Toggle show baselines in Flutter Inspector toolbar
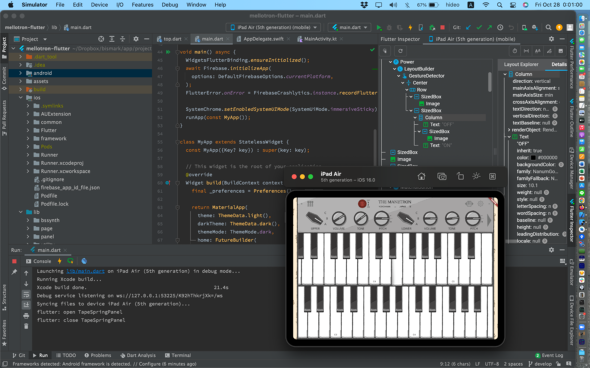This screenshot has height=368, width=590. (x=538, y=51)
